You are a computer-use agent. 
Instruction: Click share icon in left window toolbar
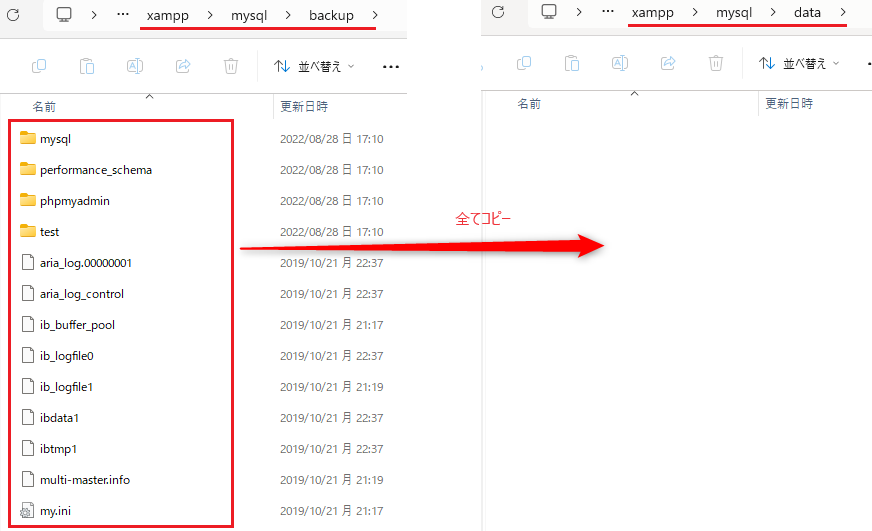(183, 66)
